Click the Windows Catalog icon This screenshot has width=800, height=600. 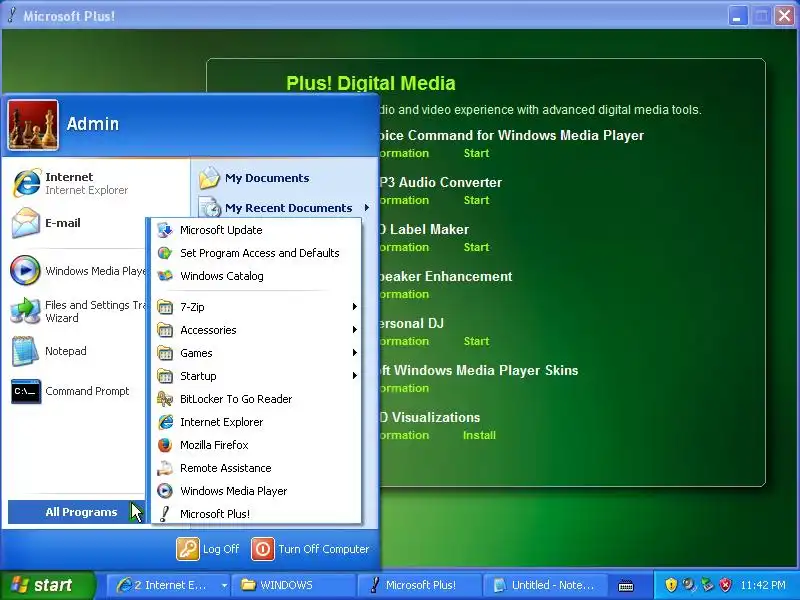165,276
